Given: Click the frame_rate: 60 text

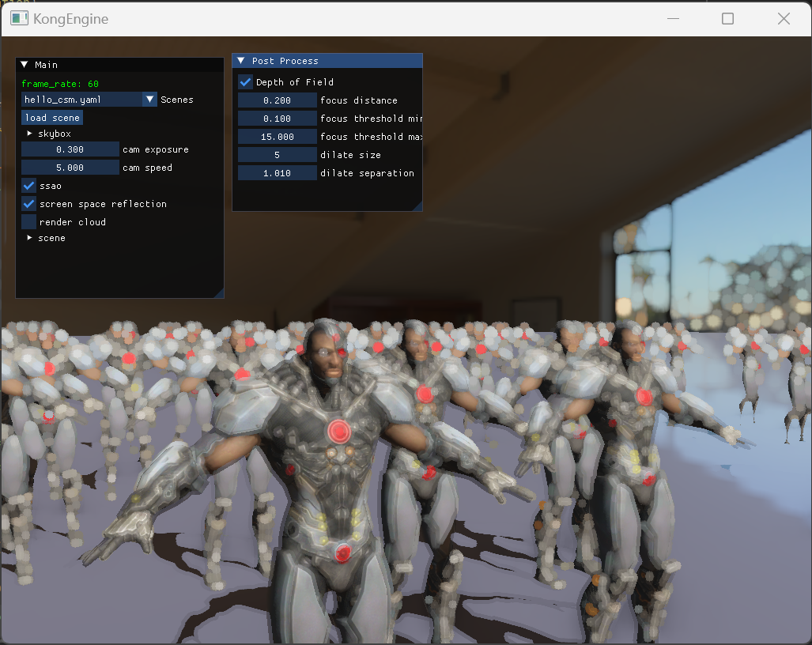Looking at the screenshot, I should [60, 83].
